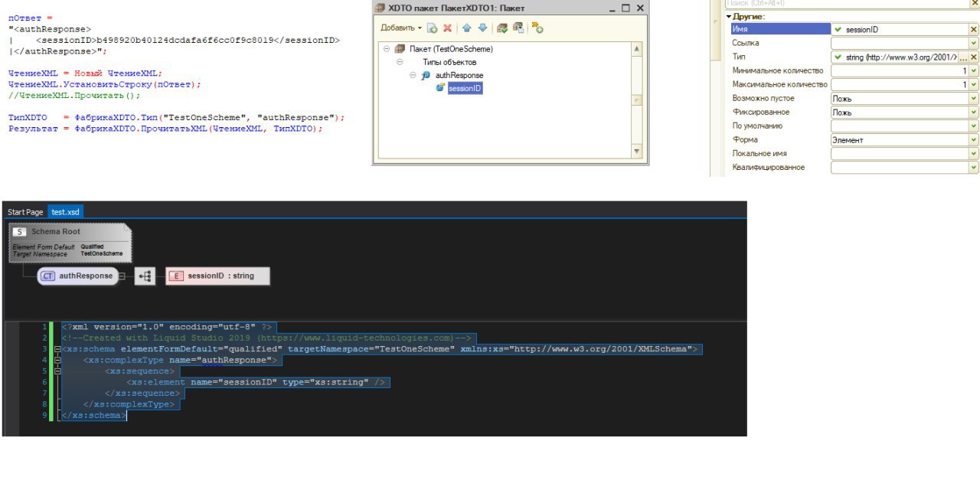Open the По умолчанию dropdown
The width and height of the screenshot is (980, 480).
(974, 126)
